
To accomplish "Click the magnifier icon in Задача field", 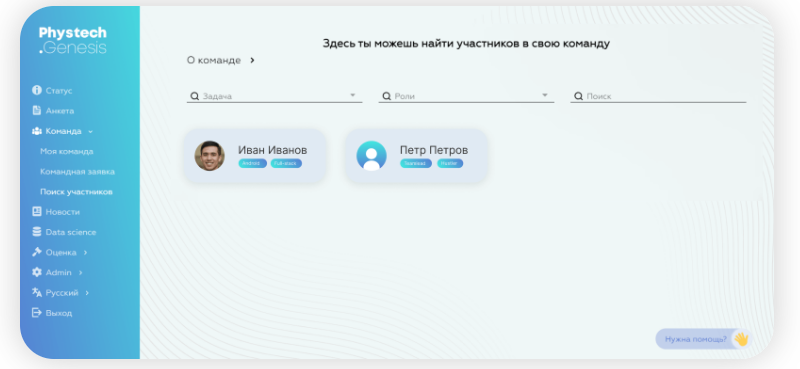I will tap(194, 96).
